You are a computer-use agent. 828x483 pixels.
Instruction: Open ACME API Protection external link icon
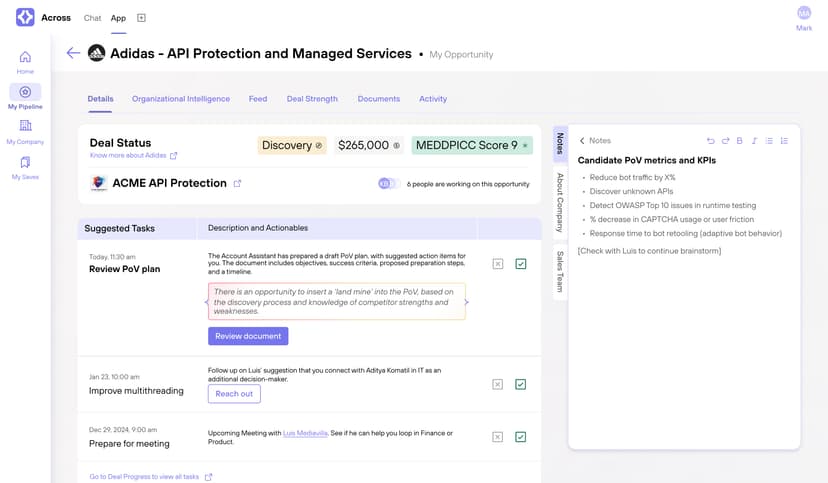(237, 183)
